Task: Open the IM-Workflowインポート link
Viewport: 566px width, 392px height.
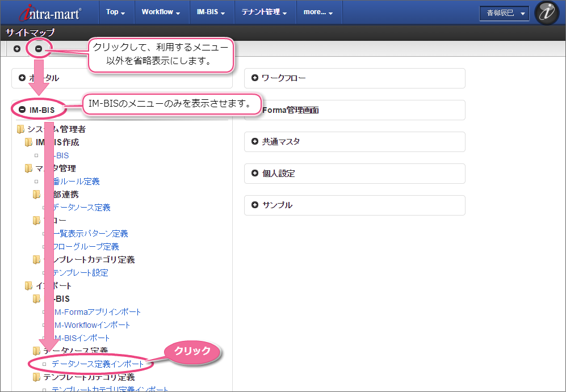Action: pyautogui.click(x=91, y=325)
